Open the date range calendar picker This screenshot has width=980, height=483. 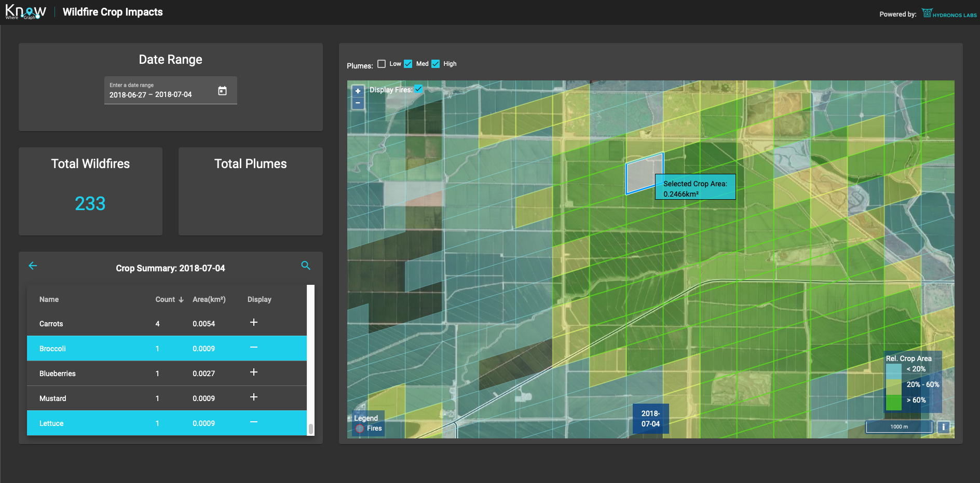pos(222,91)
